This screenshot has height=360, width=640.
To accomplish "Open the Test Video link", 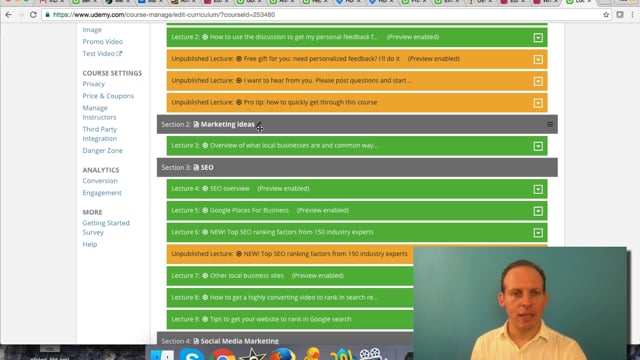I will click(x=98, y=53).
